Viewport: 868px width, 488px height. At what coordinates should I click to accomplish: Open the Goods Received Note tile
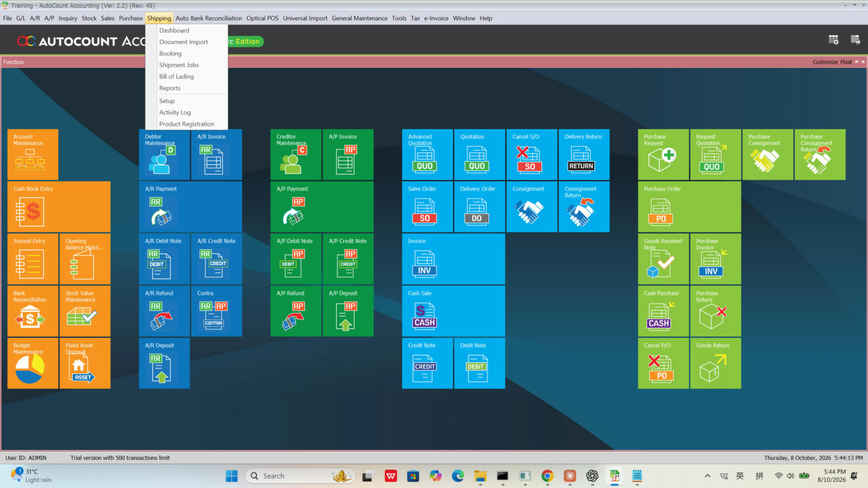(x=664, y=259)
